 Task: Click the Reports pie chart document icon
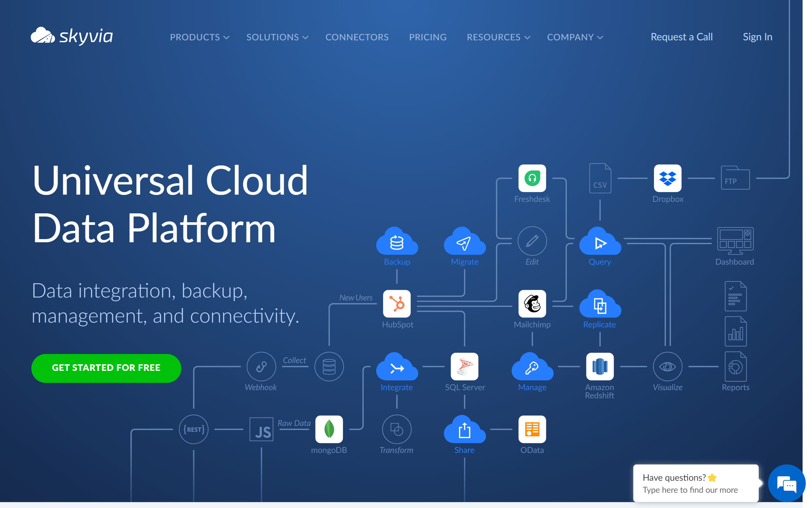pos(736,366)
